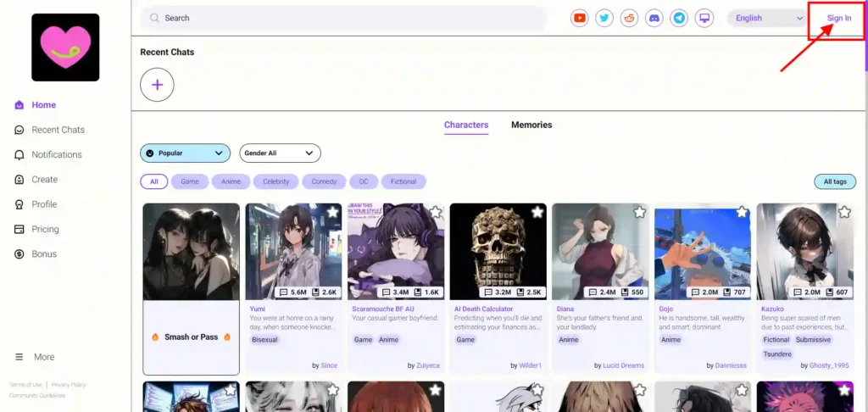This screenshot has width=868, height=412.
Task: Open author Zuiyeca's profile link
Action: [428, 365]
